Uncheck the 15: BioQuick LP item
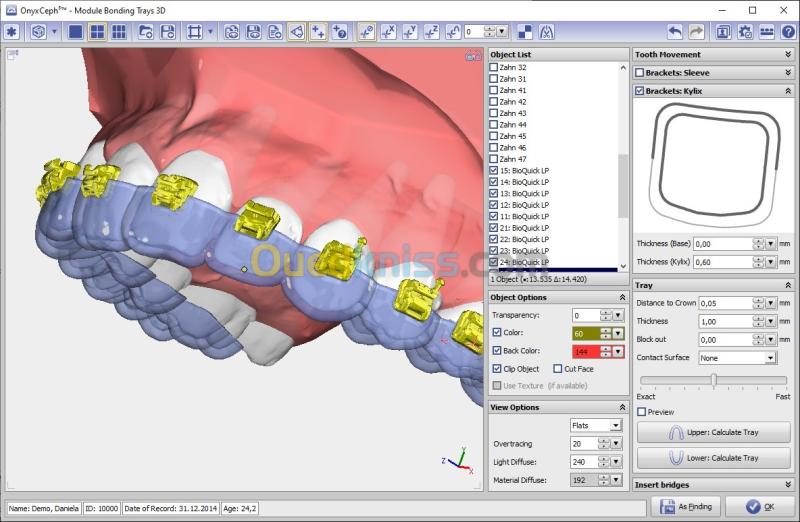This screenshot has width=800, height=522. (493, 170)
